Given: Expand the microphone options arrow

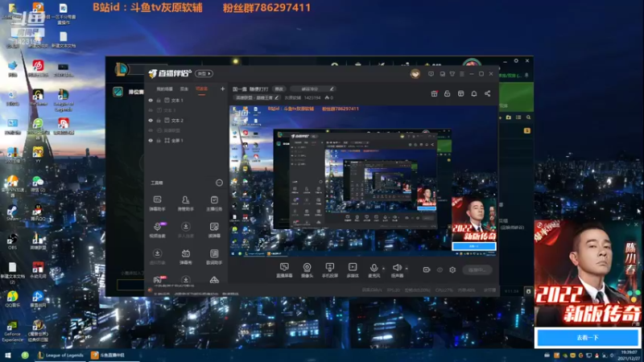Looking at the screenshot, I should (384, 269).
